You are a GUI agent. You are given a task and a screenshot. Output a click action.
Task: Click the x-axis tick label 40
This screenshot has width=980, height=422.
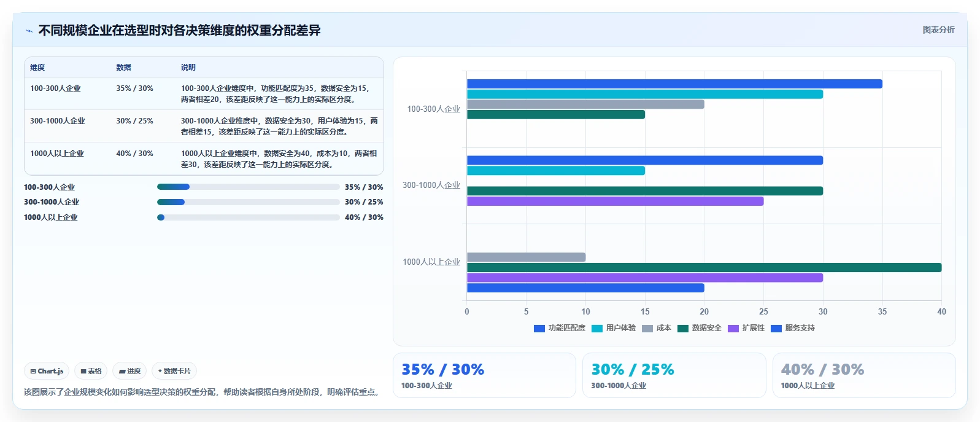pos(941,312)
